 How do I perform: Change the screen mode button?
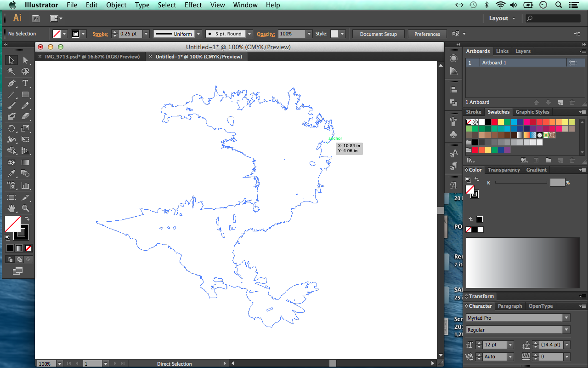[17, 271]
